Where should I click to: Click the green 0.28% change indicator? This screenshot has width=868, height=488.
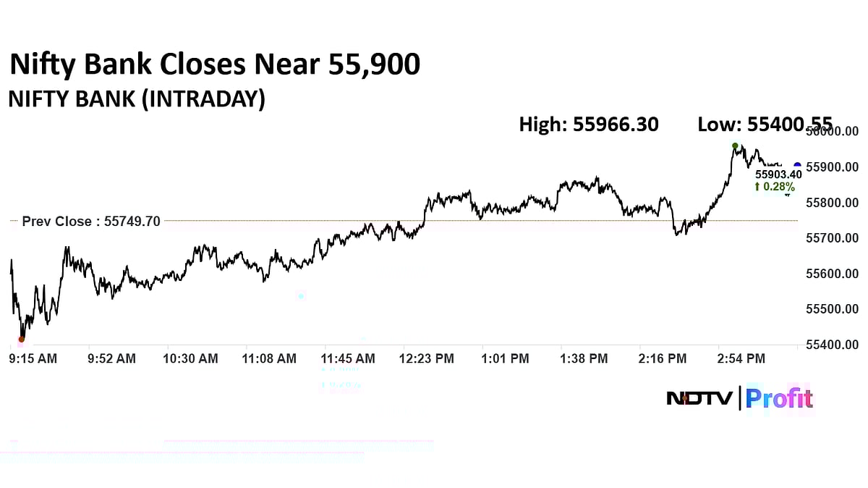(x=774, y=187)
